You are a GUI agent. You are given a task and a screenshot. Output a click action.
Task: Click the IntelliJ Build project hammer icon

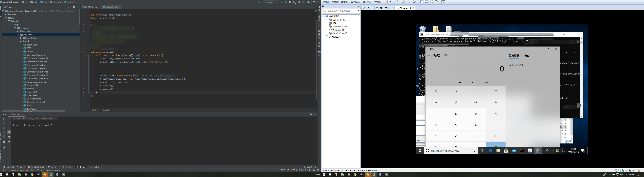(259, 2)
